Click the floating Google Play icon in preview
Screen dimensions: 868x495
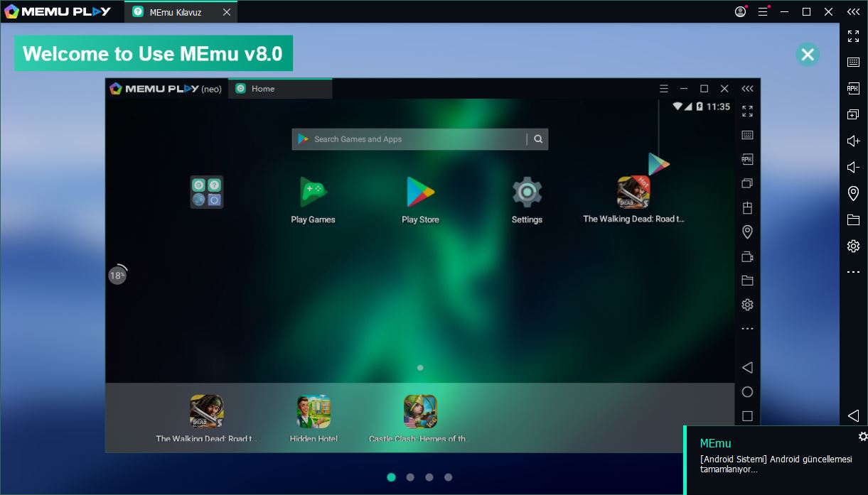(659, 164)
